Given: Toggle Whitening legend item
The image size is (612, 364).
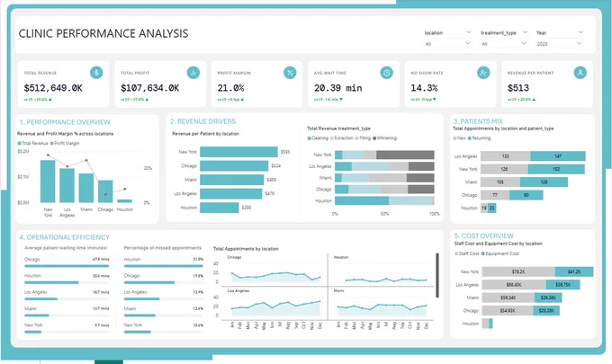Looking at the screenshot, I should point(385,138).
